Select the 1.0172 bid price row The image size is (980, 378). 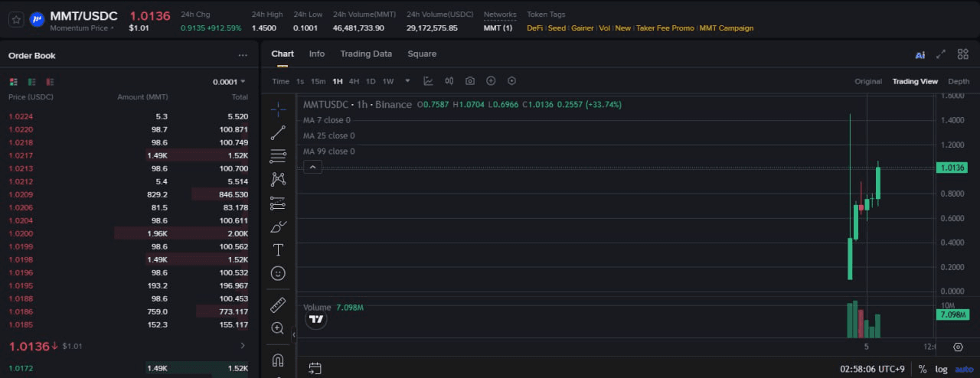[x=128, y=369]
